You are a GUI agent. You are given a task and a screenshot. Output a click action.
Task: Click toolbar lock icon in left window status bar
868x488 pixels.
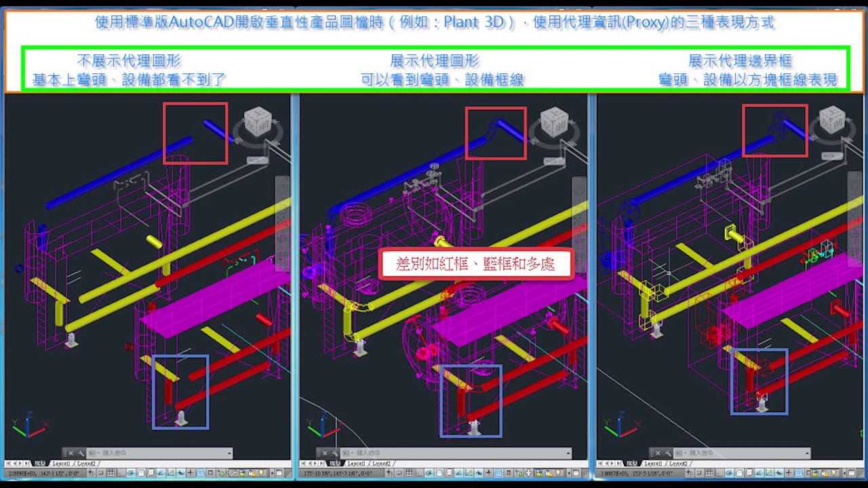point(251,473)
